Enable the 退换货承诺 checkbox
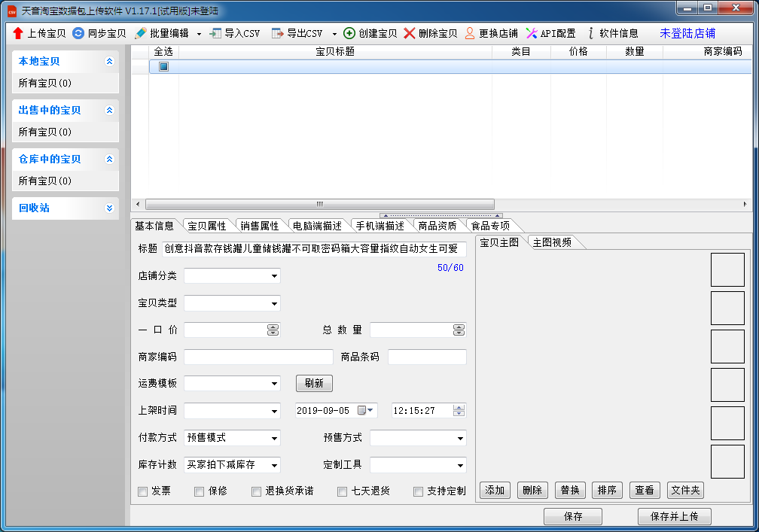Screen dimensions: 759x532 coord(256,491)
